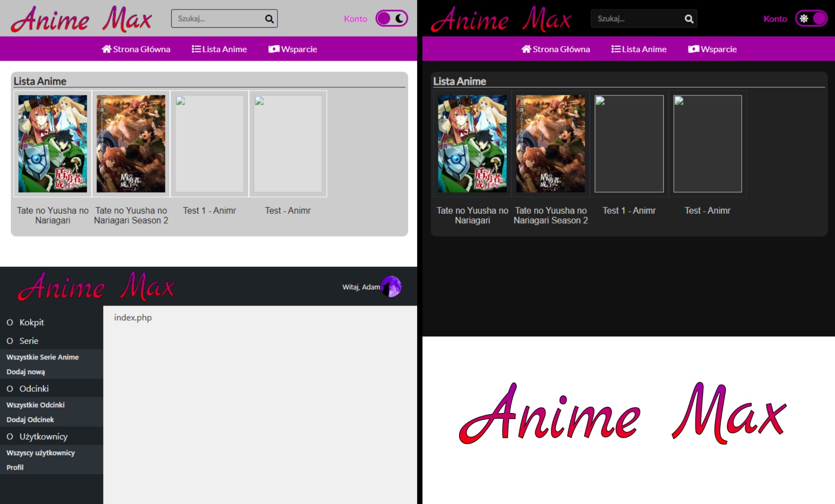Click the search magnifier in dark theme
Image resolution: width=835 pixels, height=504 pixels.
688,19
